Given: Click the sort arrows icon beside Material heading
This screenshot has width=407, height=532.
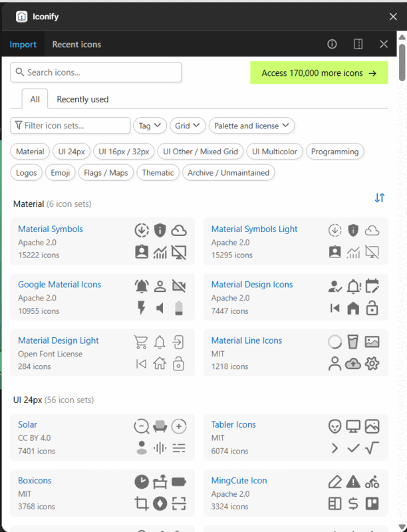Looking at the screenshot, I should [380, 198].
